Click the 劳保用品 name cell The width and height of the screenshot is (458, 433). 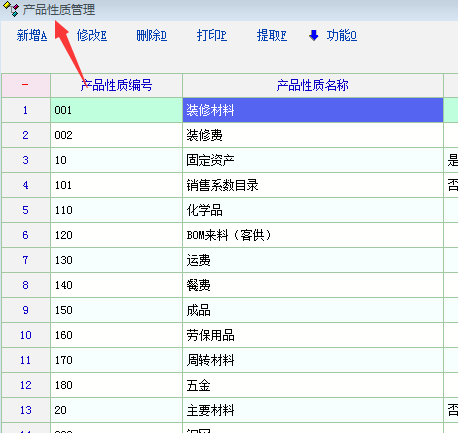pyautogui.click(x=313, y=335)
